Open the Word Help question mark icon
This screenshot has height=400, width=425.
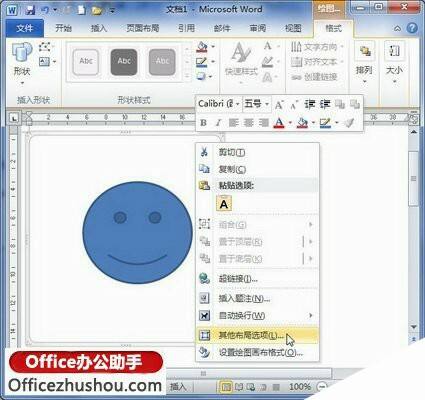pyautogui.click(x=412, y=28)
